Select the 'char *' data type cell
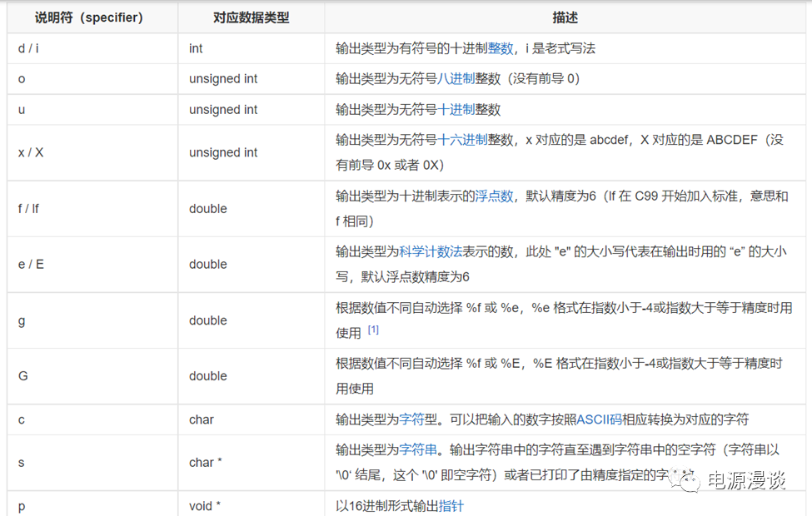This screenshot has width=812, height=516. (x=205, y=463)
